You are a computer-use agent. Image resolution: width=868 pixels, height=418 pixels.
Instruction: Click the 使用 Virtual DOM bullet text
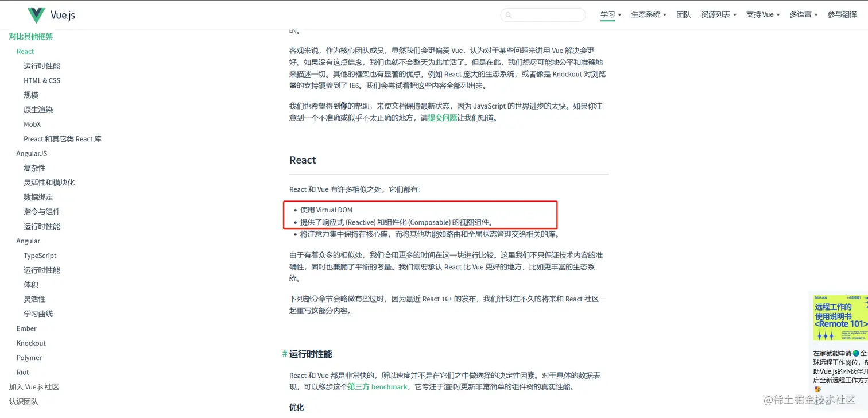pos(326,210)
